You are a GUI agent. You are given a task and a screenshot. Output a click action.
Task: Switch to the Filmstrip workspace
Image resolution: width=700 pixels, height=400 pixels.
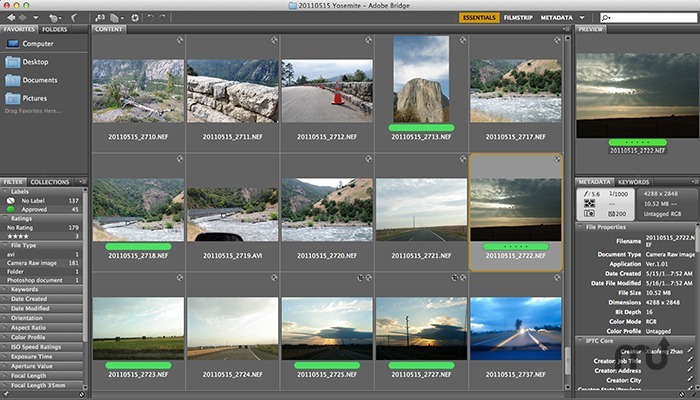pos(518,18)
